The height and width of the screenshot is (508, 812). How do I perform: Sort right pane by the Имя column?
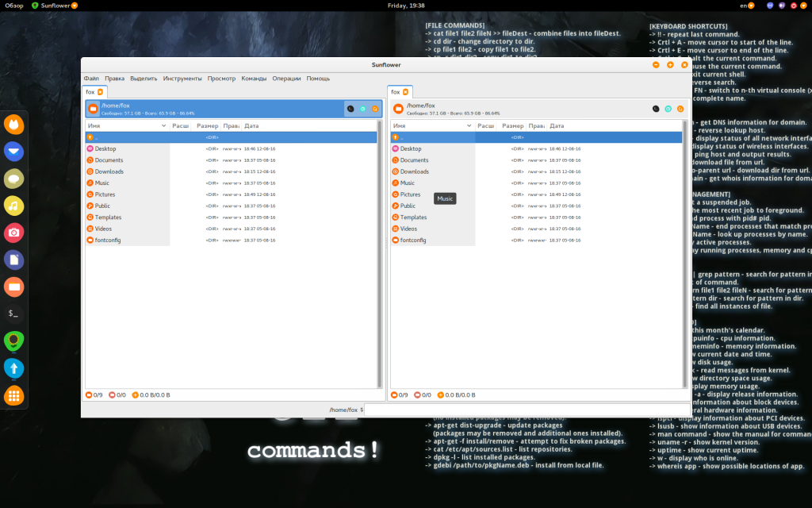pos(432,126)
